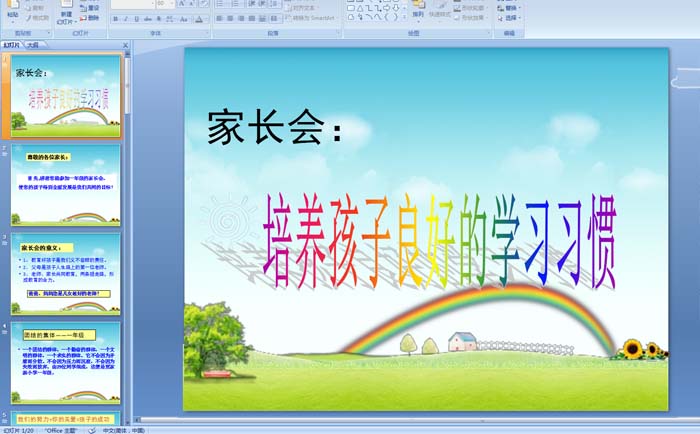The height and width of the screenshot is (434, 700).
Task: Open the Arrange (排列) menu
Action: pos(418,10)
